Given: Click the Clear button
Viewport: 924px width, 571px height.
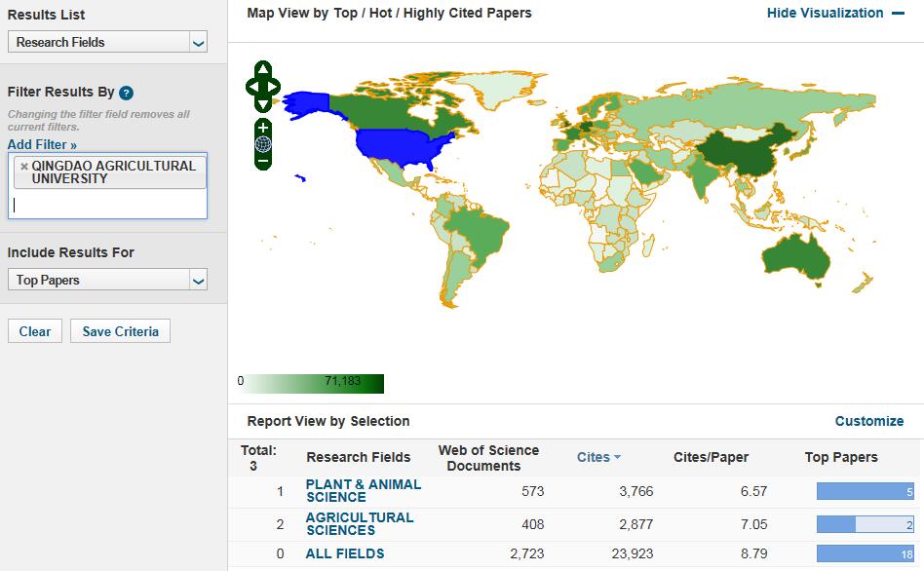Looking at the screenshot, I should click(x=35, y=331).
